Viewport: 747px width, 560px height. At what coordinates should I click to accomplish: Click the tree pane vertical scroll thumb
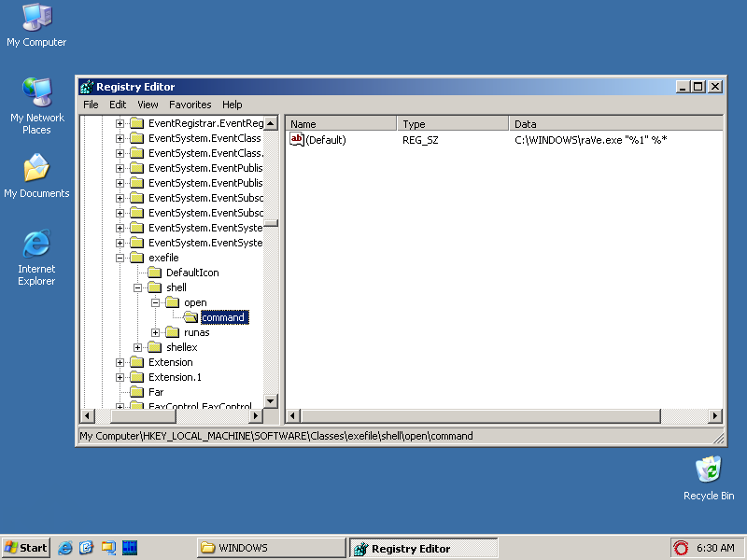point(271,223)
